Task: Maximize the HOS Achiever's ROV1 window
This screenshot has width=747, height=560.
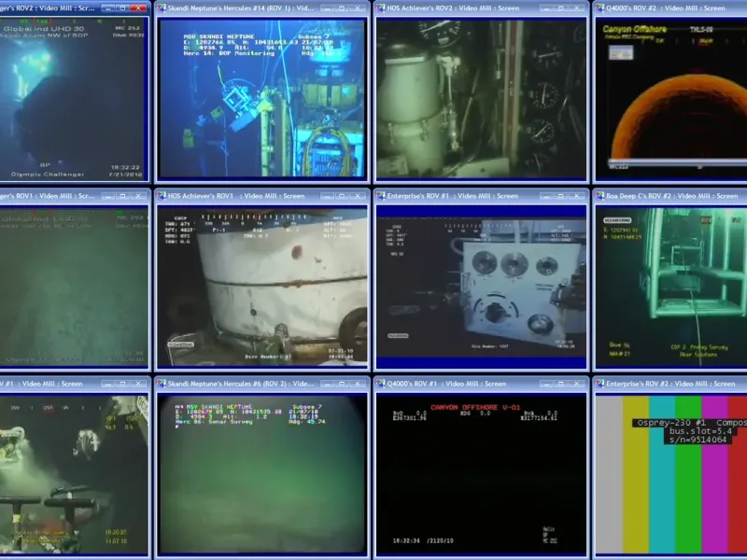Action: [342, 196]
